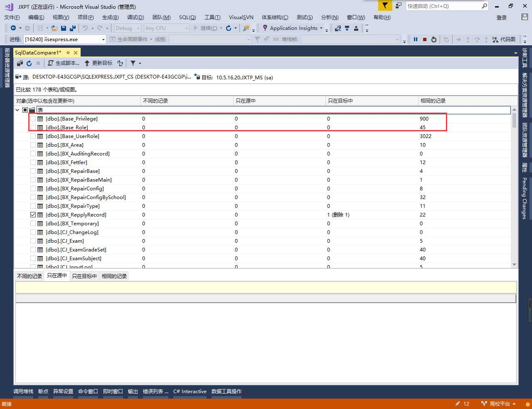Click the yellow notifications filter flag icon
The width and height of the screenshot is (532, 409).
point(385,6)
